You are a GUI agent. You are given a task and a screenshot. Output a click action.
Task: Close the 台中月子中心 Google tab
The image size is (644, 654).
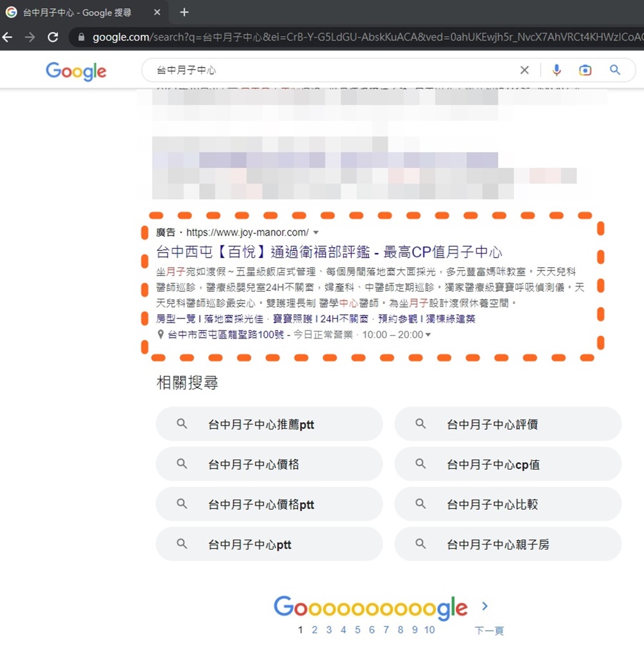click(x=157, y=12)
